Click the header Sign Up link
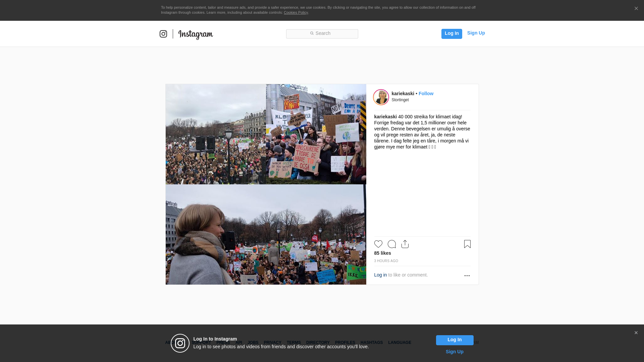 (476, 33)
